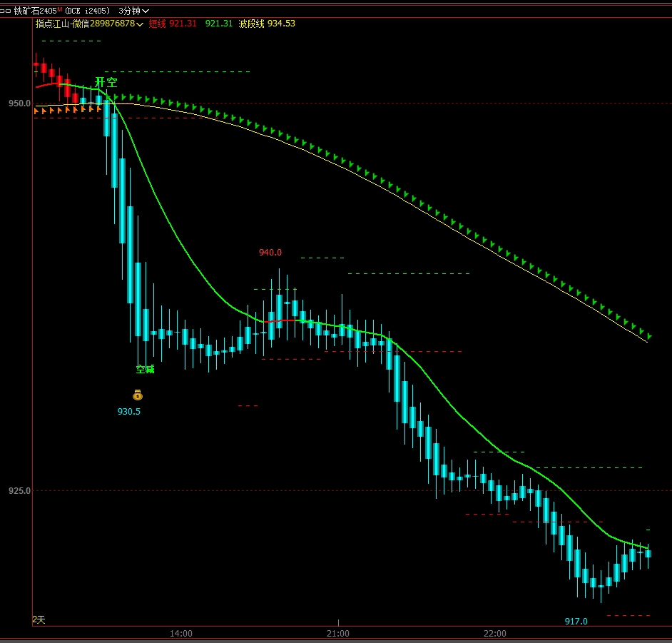This screenshot has width=672, height=643.
Task: Click the 铁矿石2405 contract title
Action: click(35, 11)
